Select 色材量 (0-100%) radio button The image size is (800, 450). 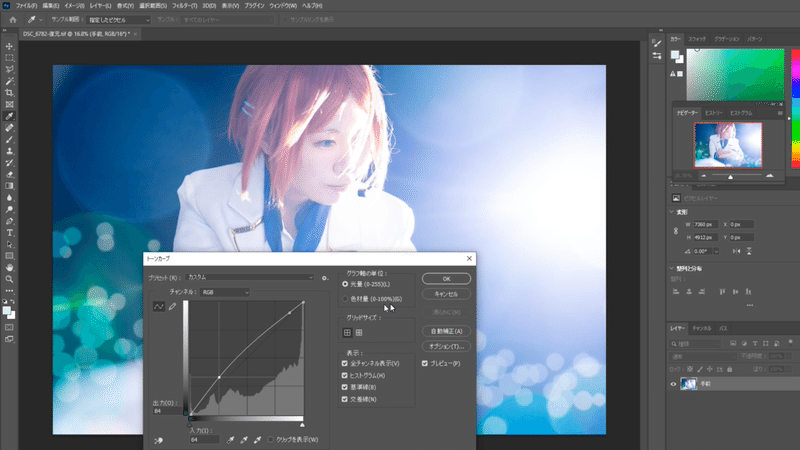345,299
